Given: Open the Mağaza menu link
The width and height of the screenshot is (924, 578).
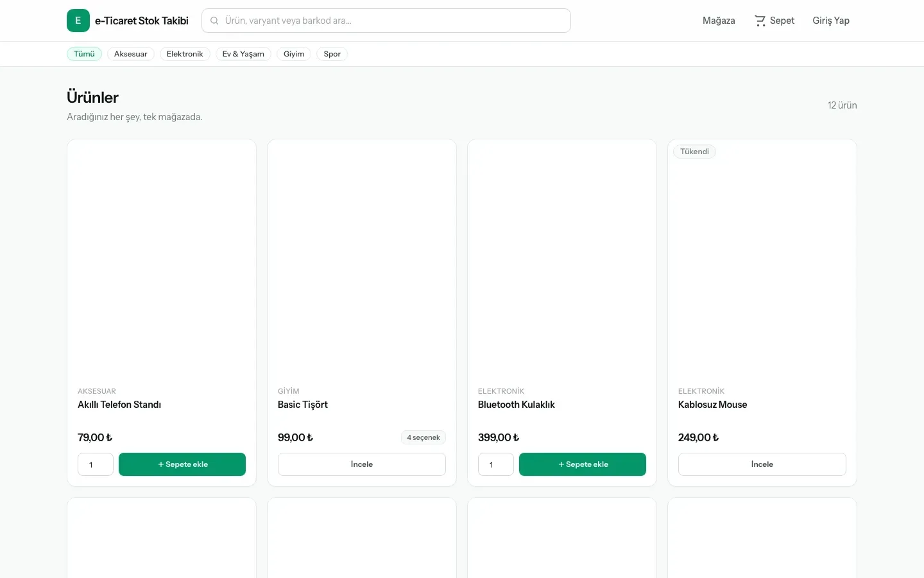Looking at the screenshot, I should (719, 21).
